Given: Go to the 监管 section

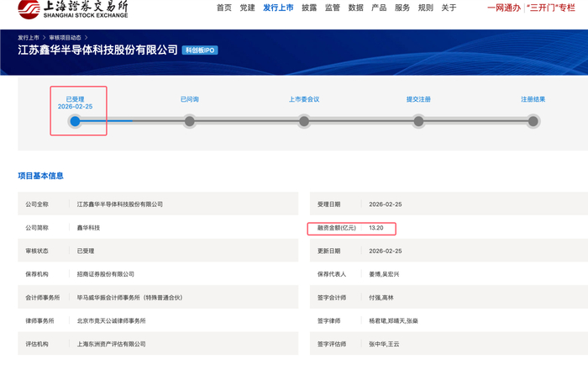Looking at the screenshot, I should [333, 8].
